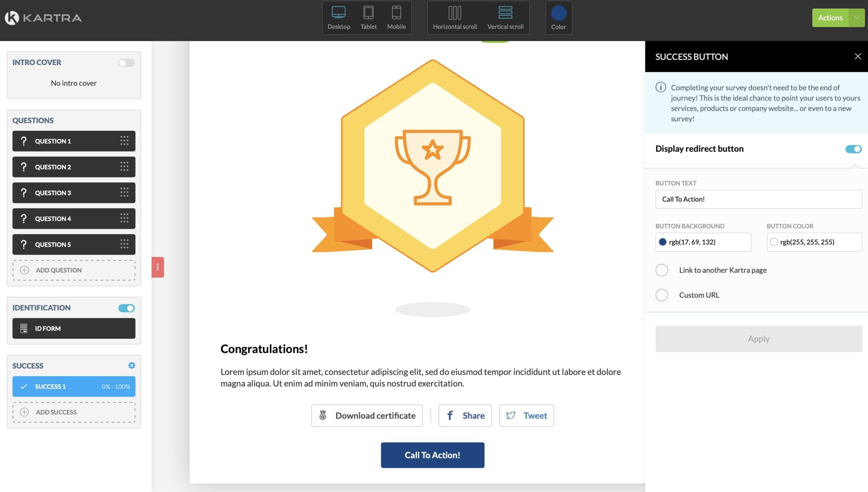This screenshot has height=492, width=868.
Task: Open the ID Form item
Action: pos(74,328)
